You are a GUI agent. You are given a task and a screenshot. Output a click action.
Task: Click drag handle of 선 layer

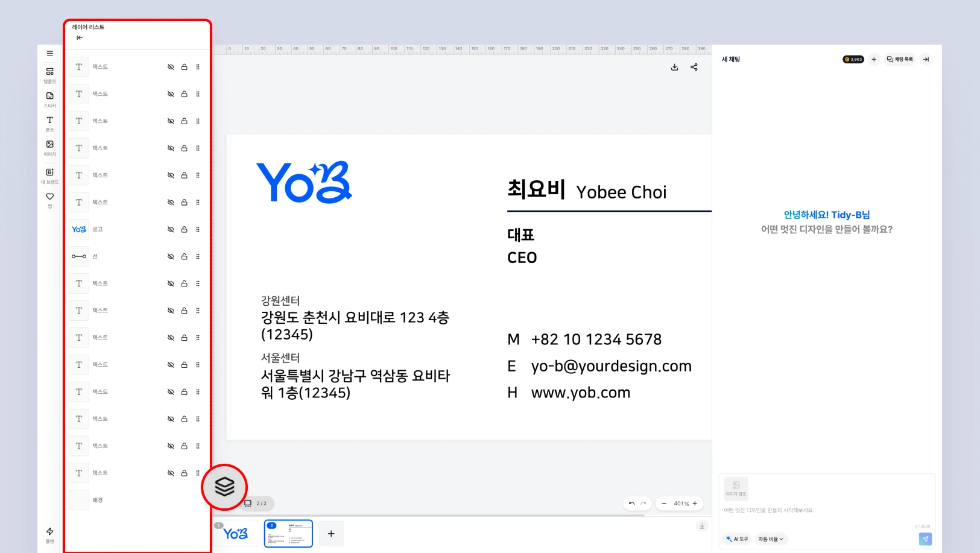[x=198, y=256]
